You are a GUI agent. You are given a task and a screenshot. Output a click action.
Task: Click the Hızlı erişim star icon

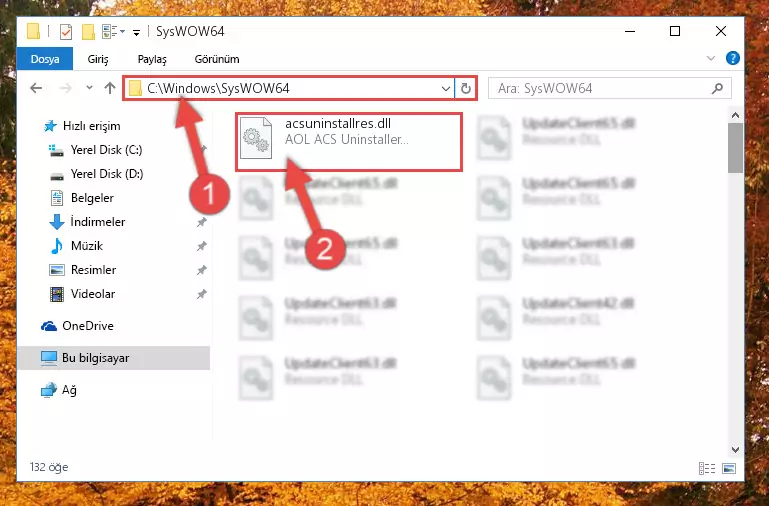50,126
